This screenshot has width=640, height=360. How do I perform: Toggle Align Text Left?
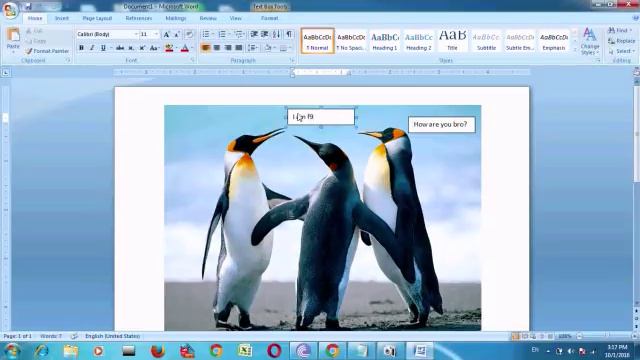tap(206, 48)
